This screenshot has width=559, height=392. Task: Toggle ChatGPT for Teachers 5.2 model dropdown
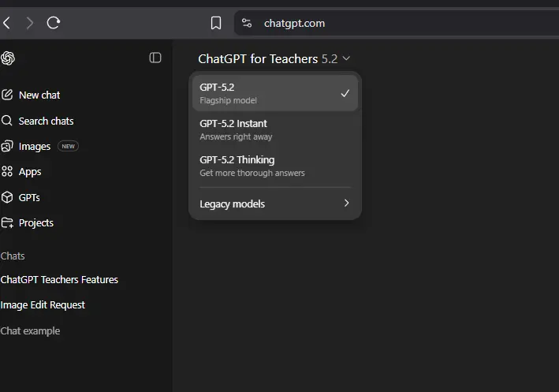274,58
